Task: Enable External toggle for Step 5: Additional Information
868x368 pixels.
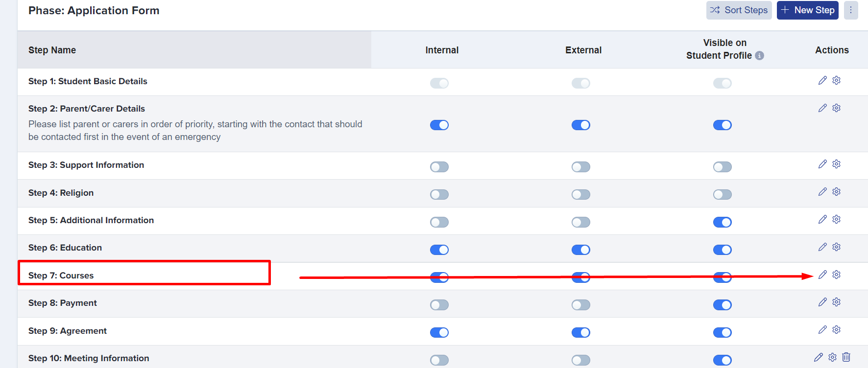Action: coord(581,222)
